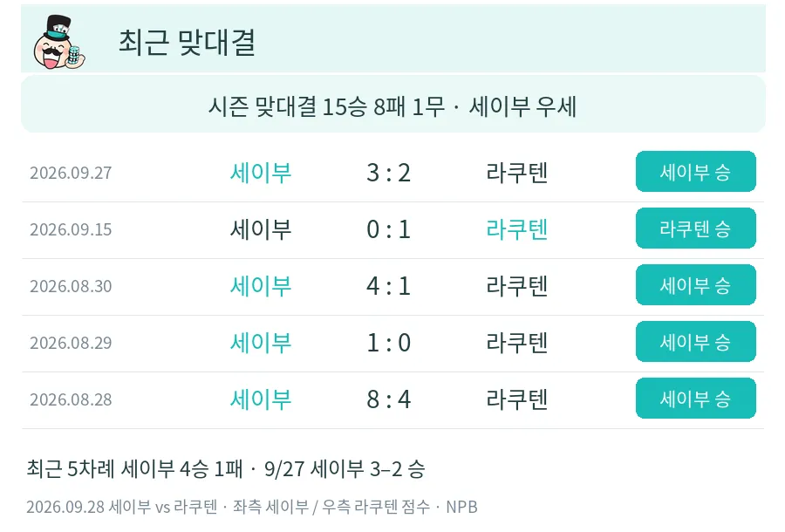This screenshot has height=532, width=785.
Task: Click the 0 : 1 score
Action: (x=388, y=229)
